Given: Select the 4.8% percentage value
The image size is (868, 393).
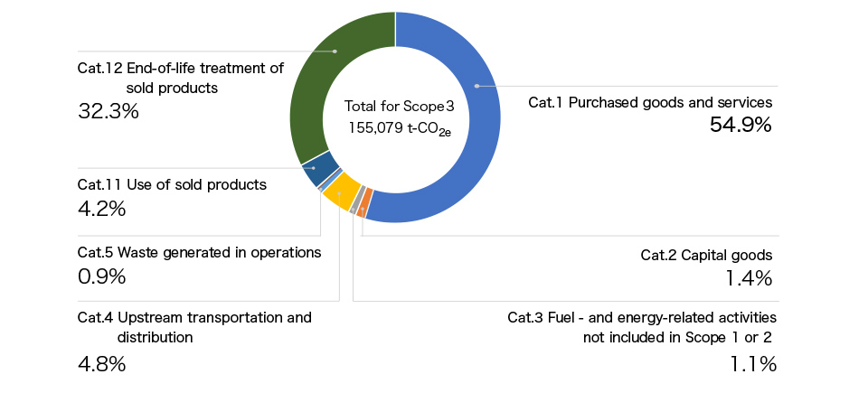Looking at the screenshot, I should click(101, 364).
